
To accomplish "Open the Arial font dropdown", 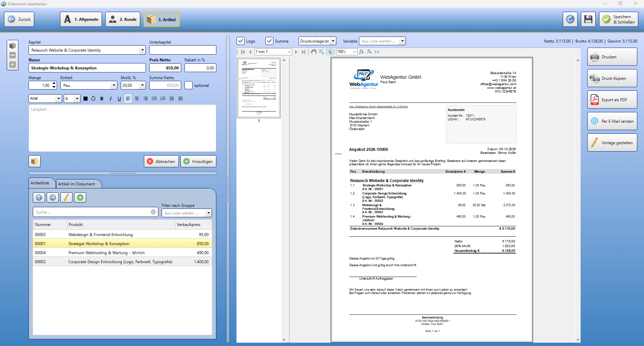I will (x=59, y=99).
